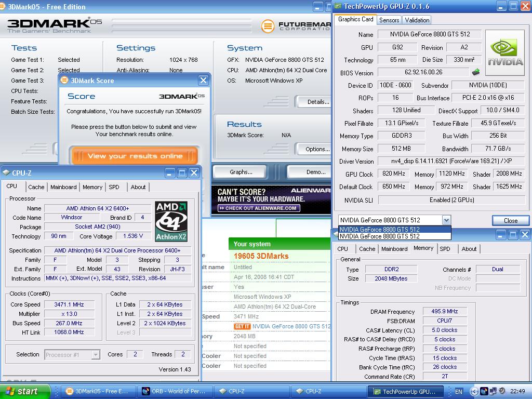Click the GET IT badge next to GeForce 8800
Screen dimensions: 532x399
[x=242, y=326]
